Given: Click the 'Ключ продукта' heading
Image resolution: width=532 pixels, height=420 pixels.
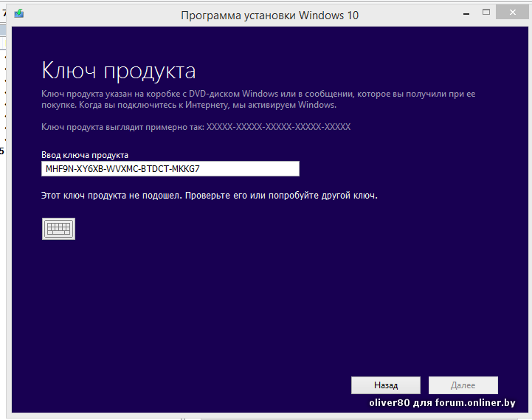Looking at the screenshot, I should 118,71.
